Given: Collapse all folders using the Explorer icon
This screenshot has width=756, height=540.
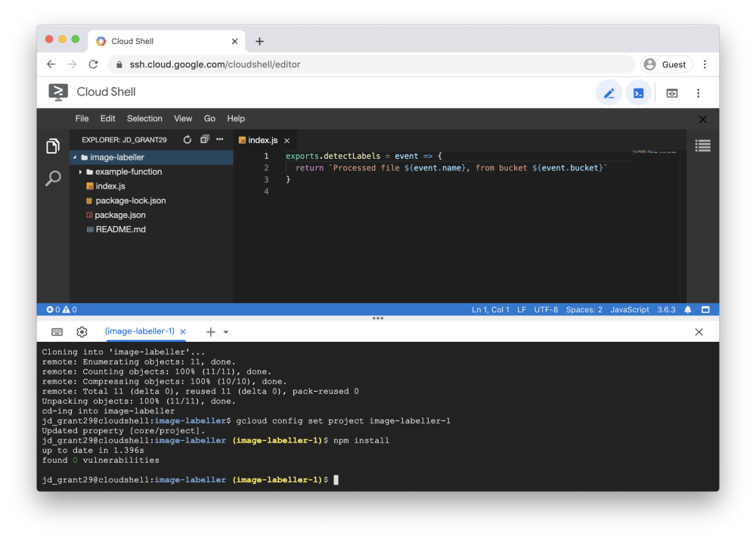Looking at the screenshot, I should click(204, 140).
